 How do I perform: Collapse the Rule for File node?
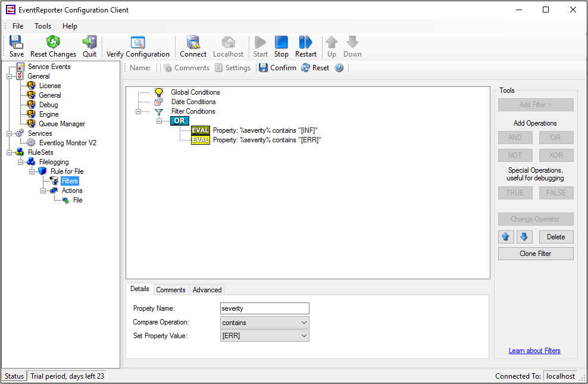(32, 171)
